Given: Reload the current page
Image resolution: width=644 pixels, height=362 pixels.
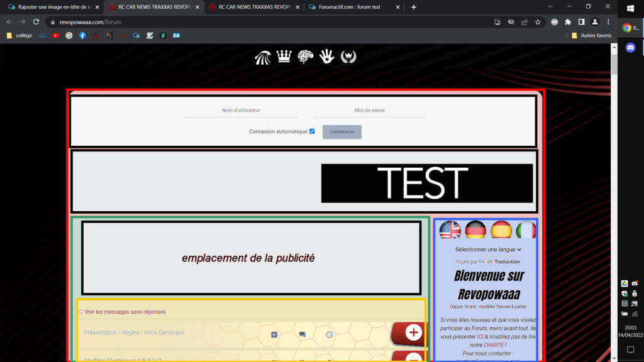Looking at the screenshot, I should [36, 22].
